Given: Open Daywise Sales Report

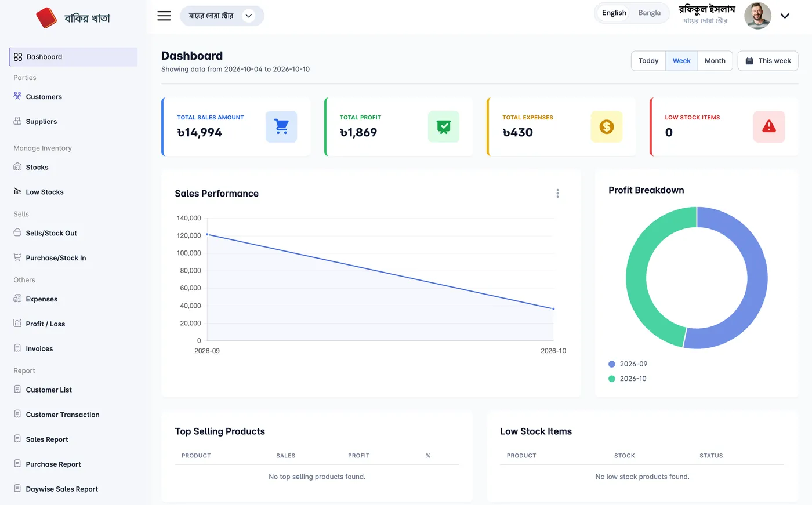Looking at the screenshot, I should point(62,489).
